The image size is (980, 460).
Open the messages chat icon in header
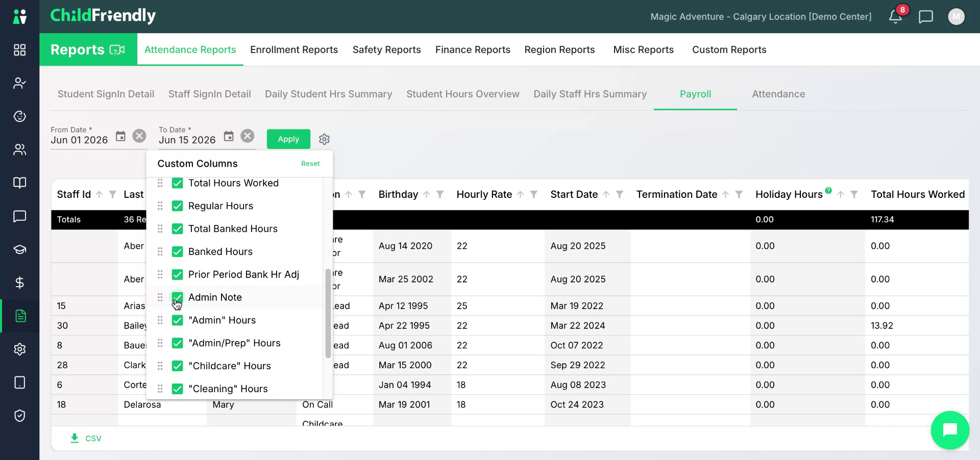tap(925, 16)
